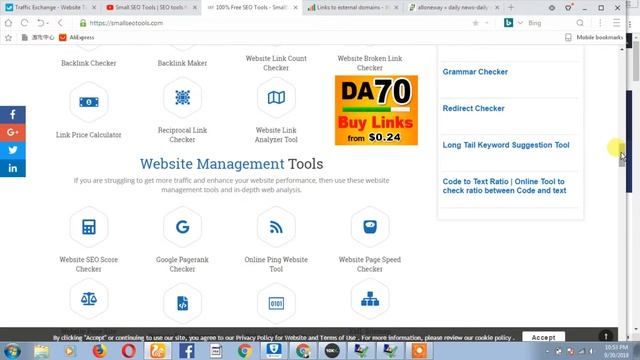Screen dimensions: 640x360
Task: Open the Reciprocal Link Checker icon
Action: coord(182,98)
